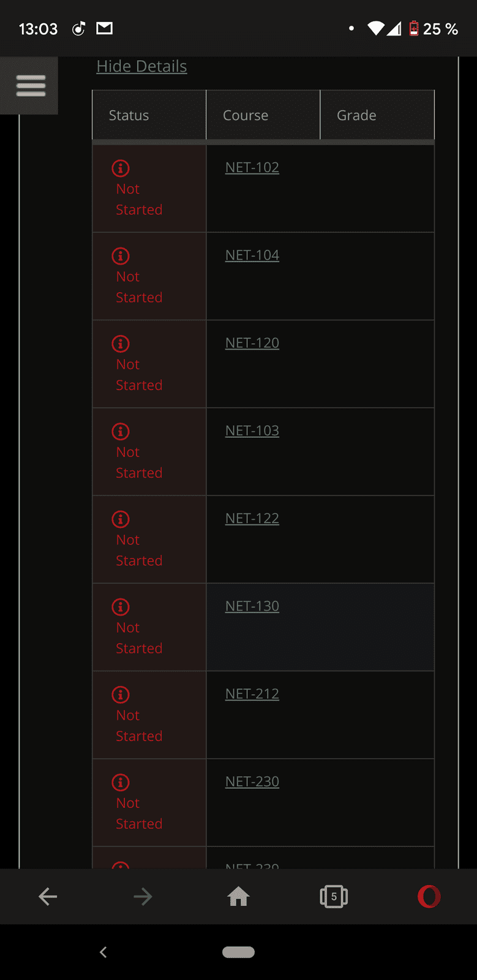Click the info icon beside NET-102
The height and width of the screenshot is (980, 477).
pyautogui.click(x=121, y=168)
